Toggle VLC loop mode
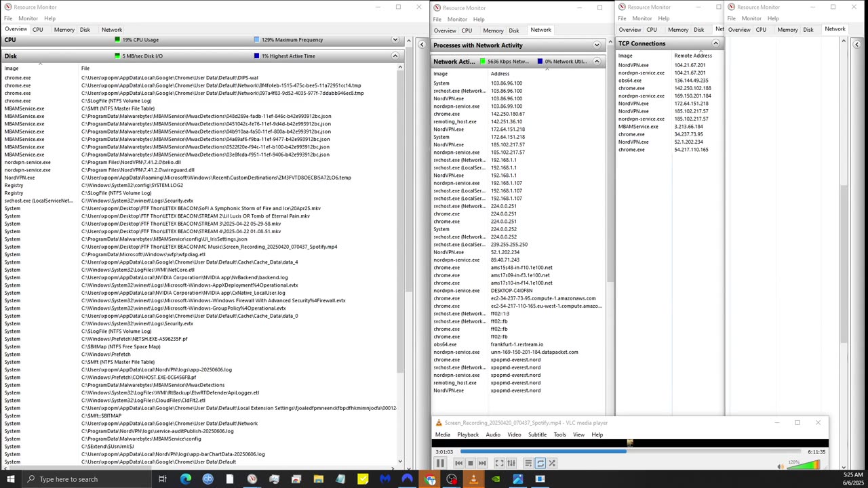The width and height of the screenshot is (868, 488). [x=540, y=464]
